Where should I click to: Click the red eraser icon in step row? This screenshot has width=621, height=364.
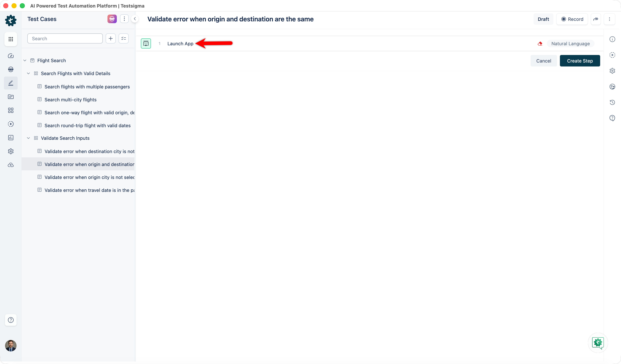pos(540,44)
